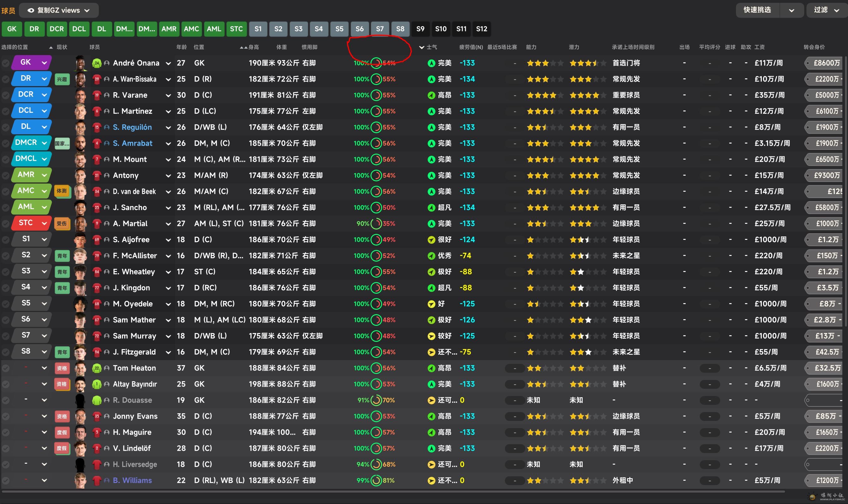Open the AMC position selector dropdown
Viewport: 848px width, 504px height.
pyautogui.click(x=31, y=191)
